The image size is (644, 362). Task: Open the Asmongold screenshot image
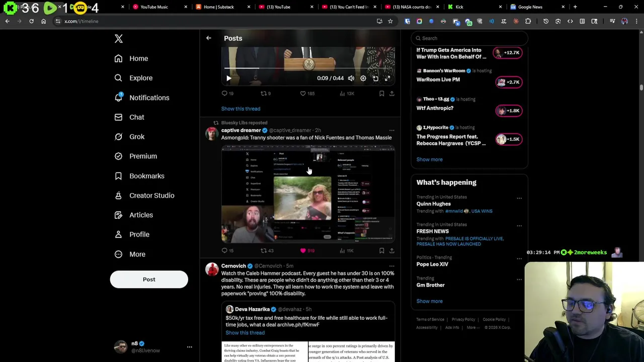pos(308,194)
